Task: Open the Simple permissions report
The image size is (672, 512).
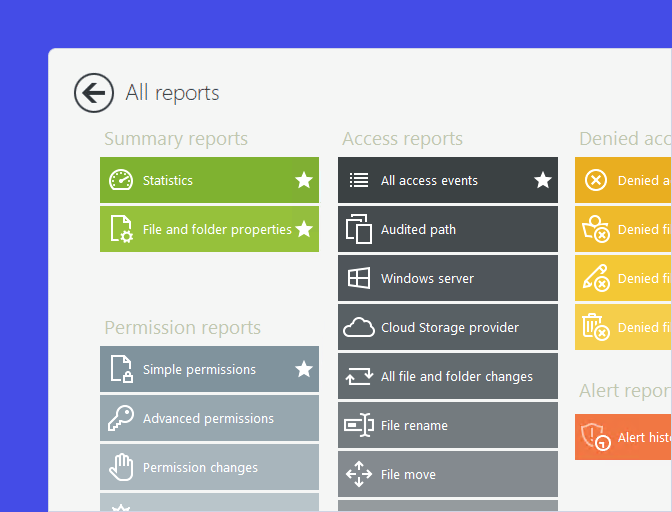Action: pyautogui.click(x=200, y=370)
